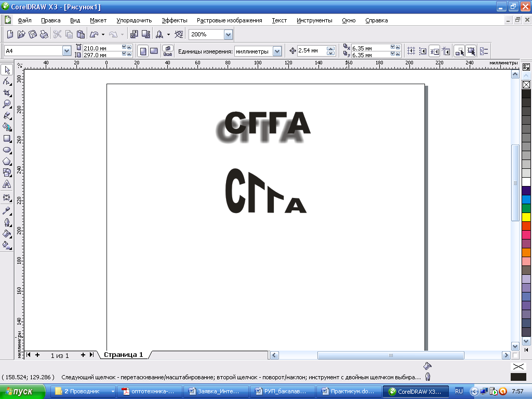Image resolution: width=532 pixels, height=399 pixels.
Task: Select the Basic Shapes tool
Action: tap(7, 172)
